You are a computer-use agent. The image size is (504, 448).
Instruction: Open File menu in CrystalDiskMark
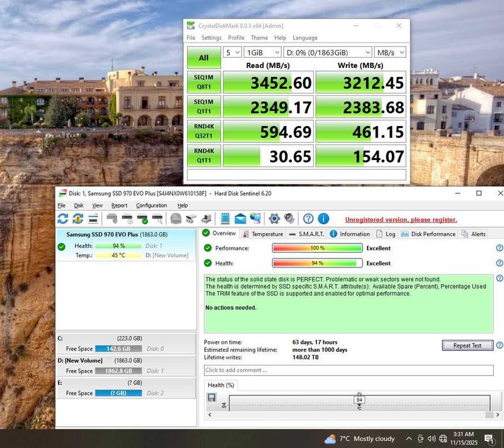tap(191, 38)
